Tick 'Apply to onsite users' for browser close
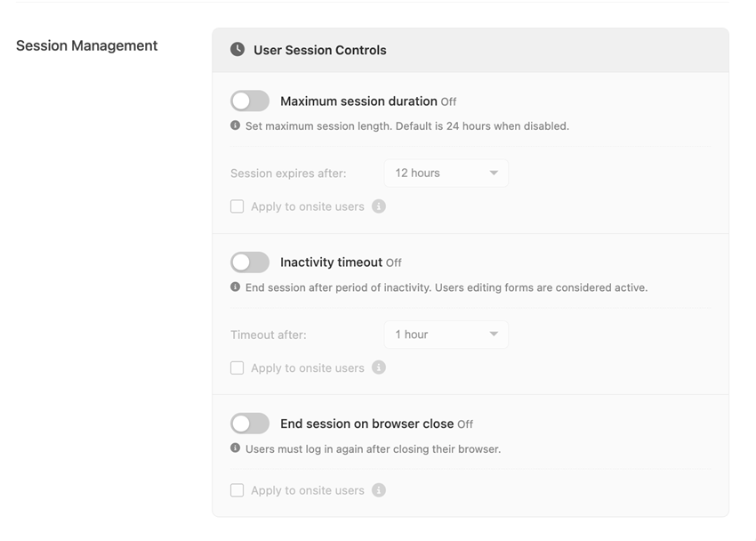This screenshot has height=541, width=756. point(237,490)
